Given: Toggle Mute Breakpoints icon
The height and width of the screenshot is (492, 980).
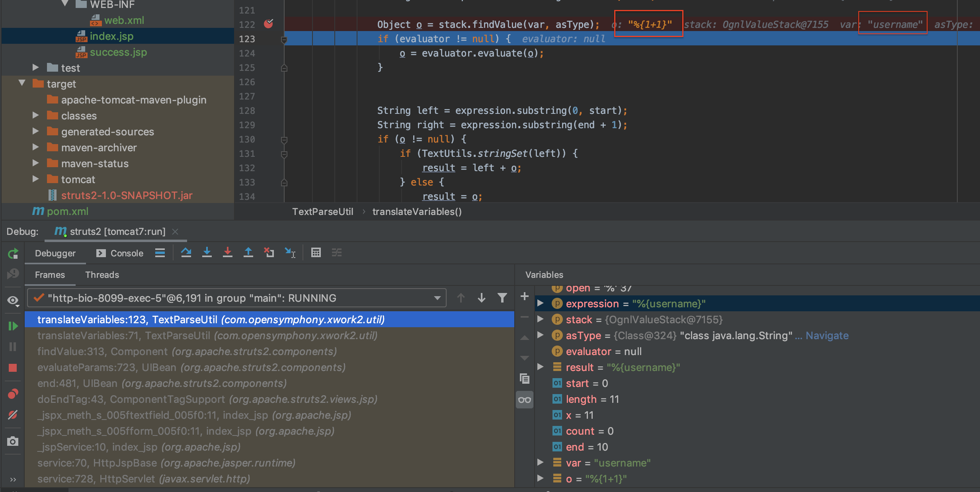Looking at the screenshot, I should pyautogui.click(x=13, y=415).
